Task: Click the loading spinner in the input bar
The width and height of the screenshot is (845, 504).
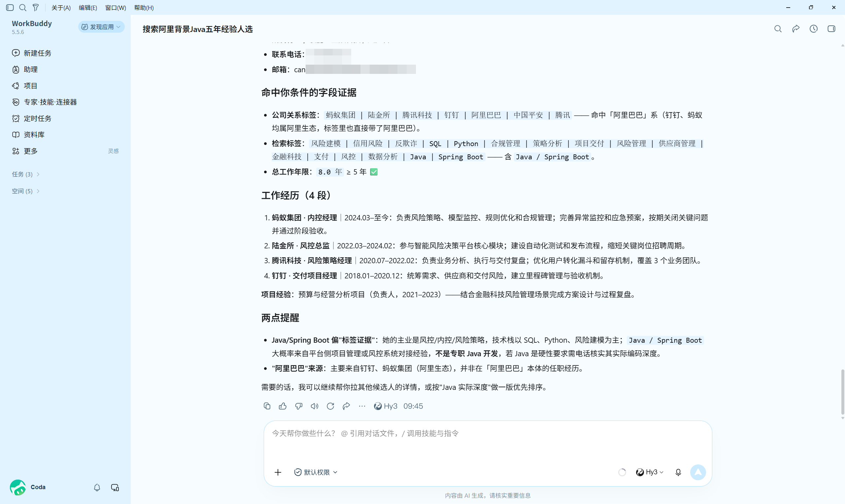Action: [x=622, y=472]
